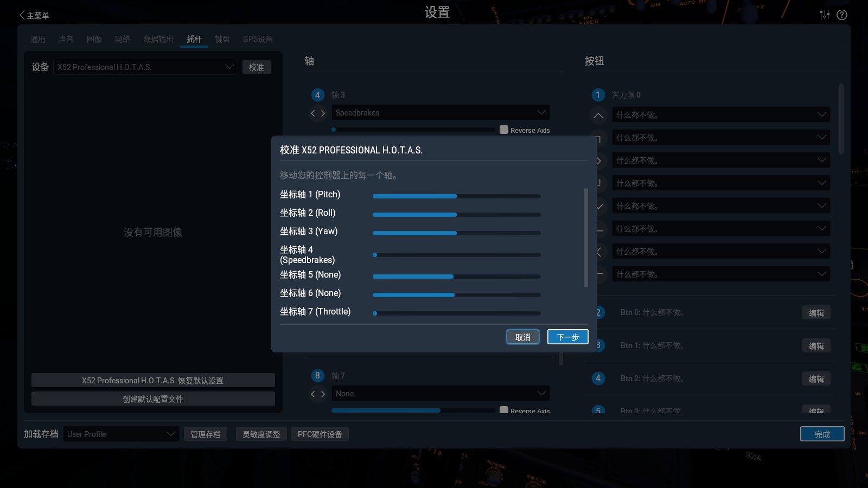This screenshot has height=488, width=868.
Task: Click 编辑 for Btn 0
Action: 816,312
